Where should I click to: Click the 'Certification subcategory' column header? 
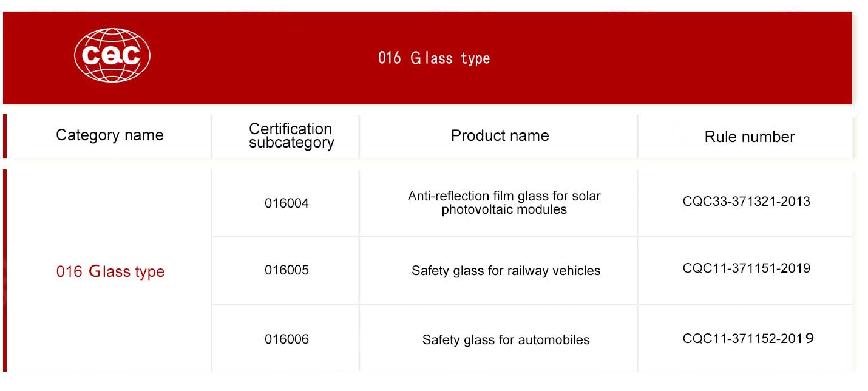[x=291, y=136]
